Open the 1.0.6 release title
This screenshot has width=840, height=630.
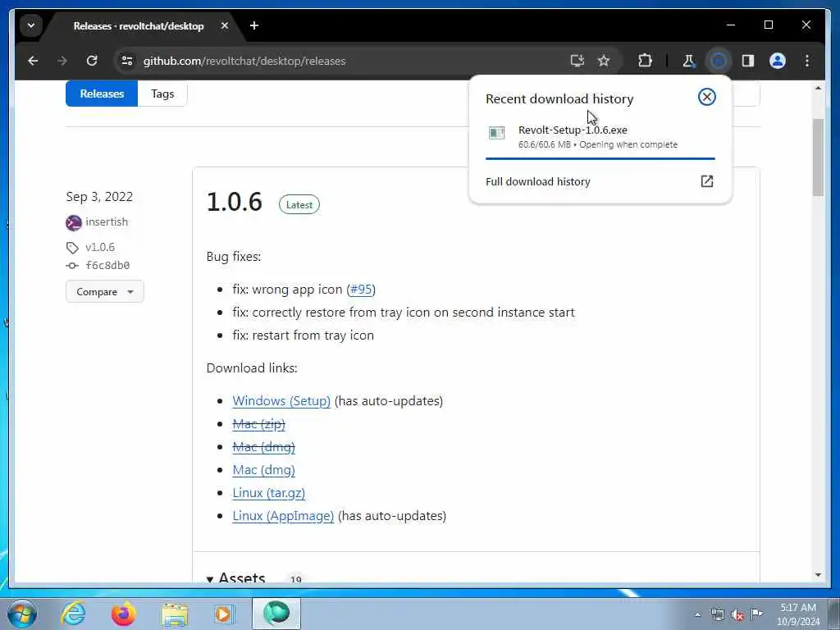[x=234, y=202]
